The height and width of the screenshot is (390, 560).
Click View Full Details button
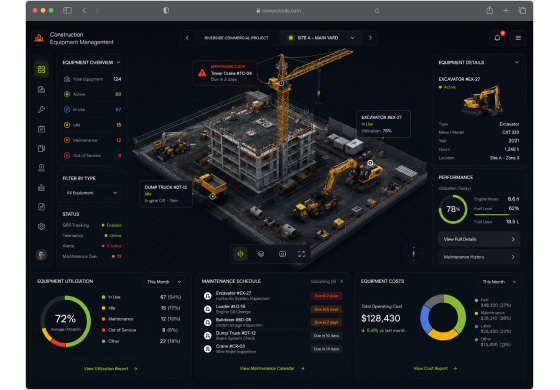coord(479,239)
